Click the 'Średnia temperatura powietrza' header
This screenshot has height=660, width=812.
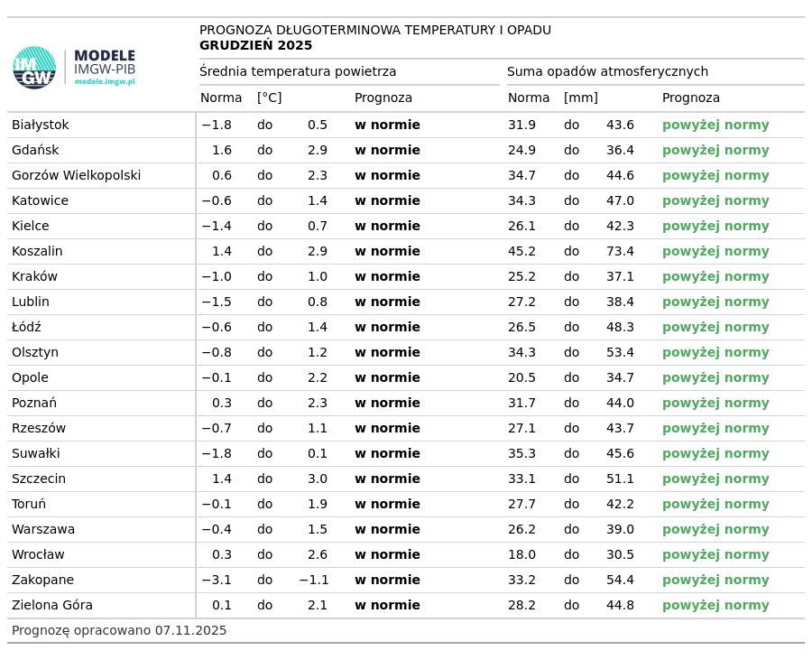[298, 71]
